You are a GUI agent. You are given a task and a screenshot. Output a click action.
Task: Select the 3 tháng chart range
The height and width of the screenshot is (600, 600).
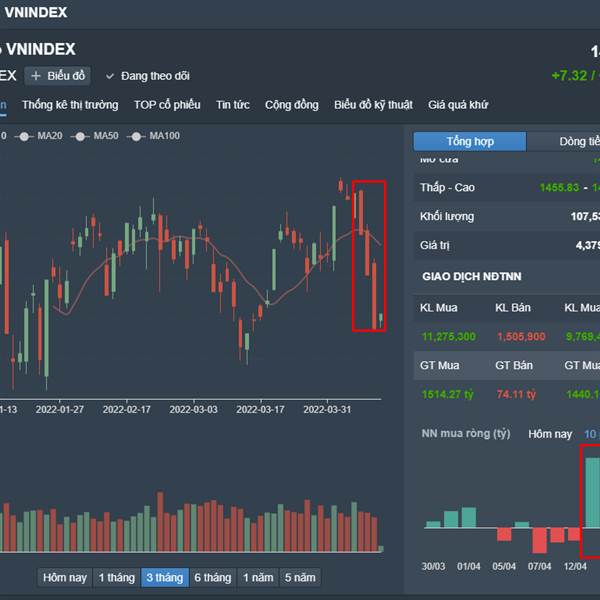(x=165, y=577)
